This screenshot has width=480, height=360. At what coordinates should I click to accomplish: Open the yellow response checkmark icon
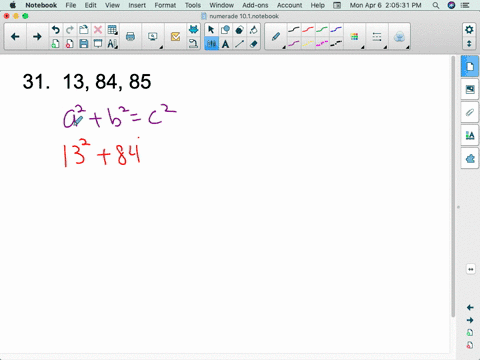(175, 37)
